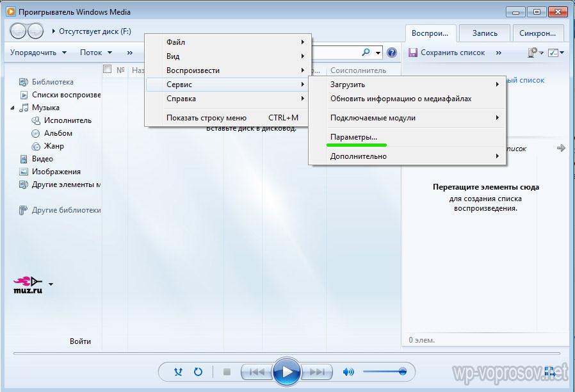Tick the select-all checkbox in the column header

tap(108, 69)
